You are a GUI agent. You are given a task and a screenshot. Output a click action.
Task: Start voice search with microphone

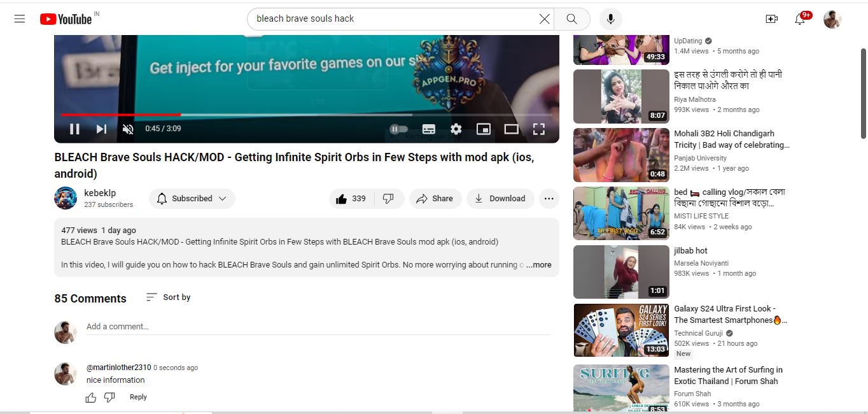click(x=610, y=18)
